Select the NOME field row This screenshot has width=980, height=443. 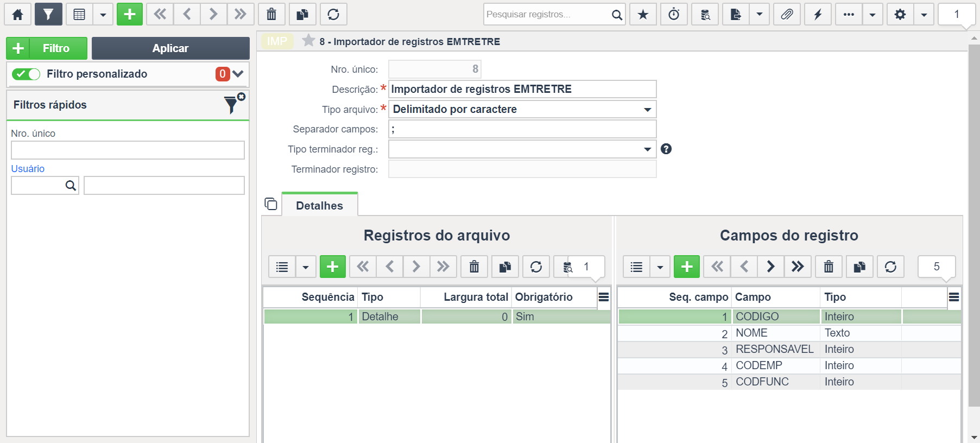(789, 333)
